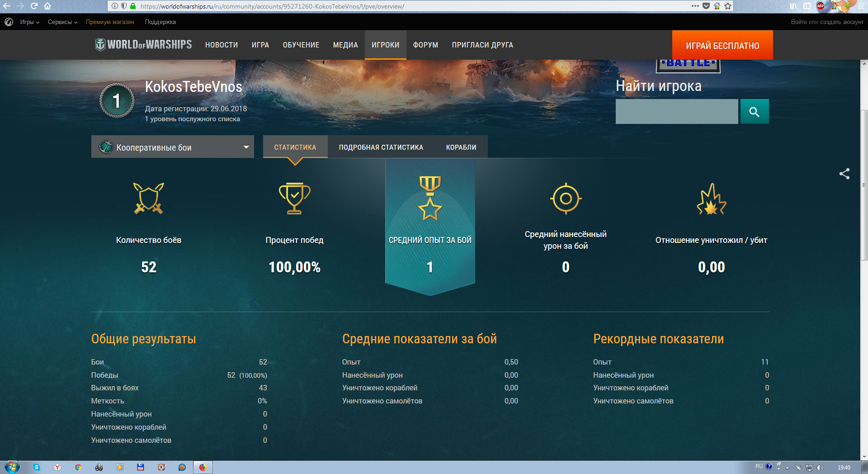This screenshot has width=868, height=474.
Task: Switch to the КОРАБЛИ tab
Action: coord(461,147)
